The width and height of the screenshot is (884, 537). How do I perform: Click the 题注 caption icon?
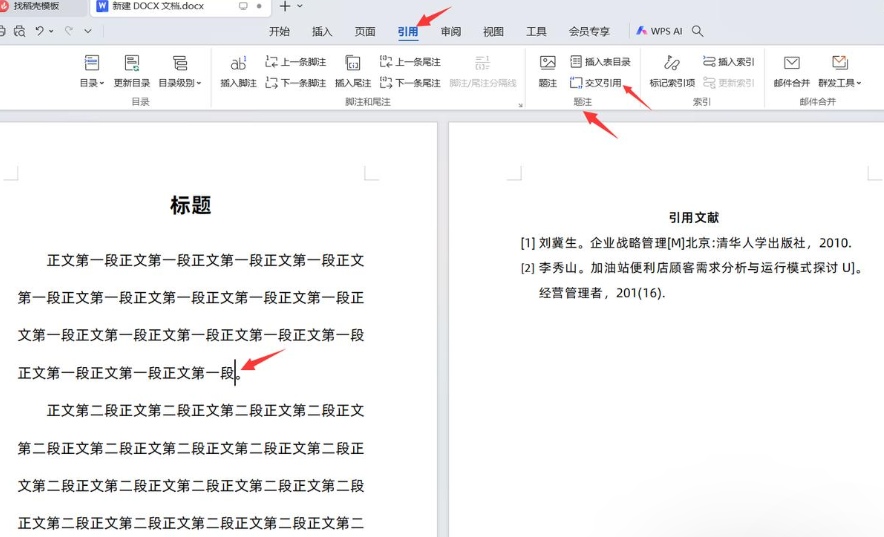[547, 64]
